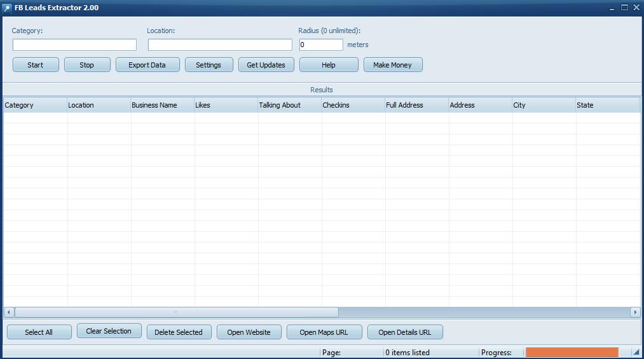Viewport: 644px width, 359px height.
Task: Click the 'Progress:' status label
Action: (496, 353)
